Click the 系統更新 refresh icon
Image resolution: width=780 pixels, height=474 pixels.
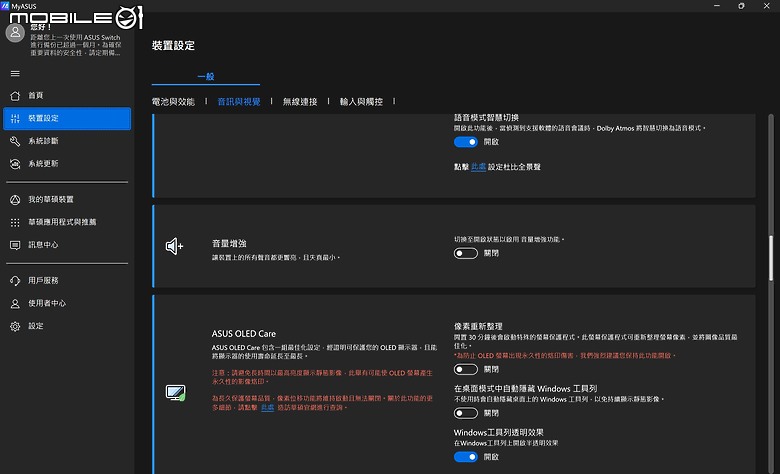coord(15,164)
